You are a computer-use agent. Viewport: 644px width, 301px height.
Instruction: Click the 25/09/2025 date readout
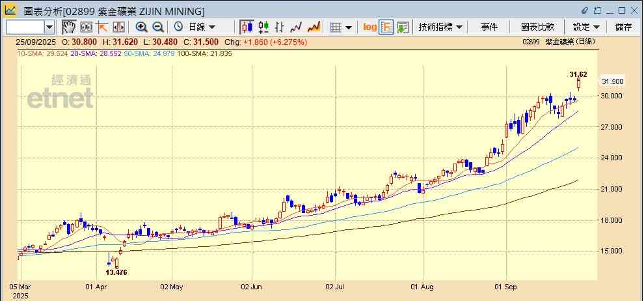pyautogui.click(x=35, y=42)
